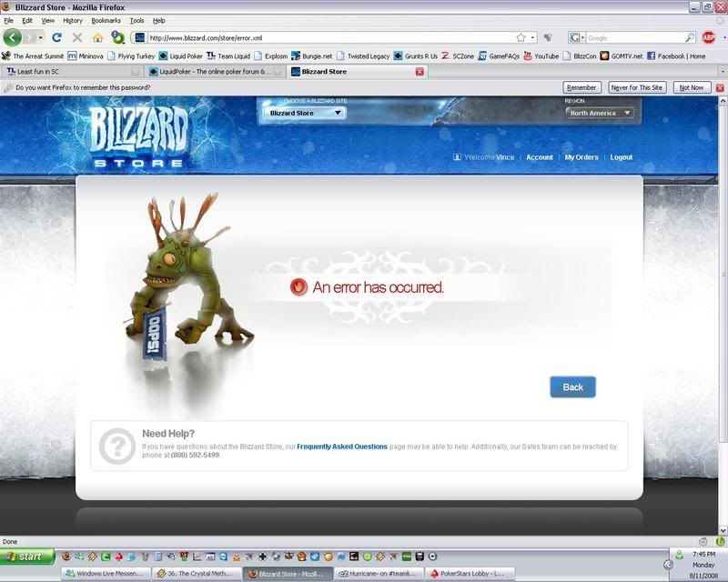Open the North America region dropdown
The height and width of the screenshot is (582, 728).
(x=600, y=113)
